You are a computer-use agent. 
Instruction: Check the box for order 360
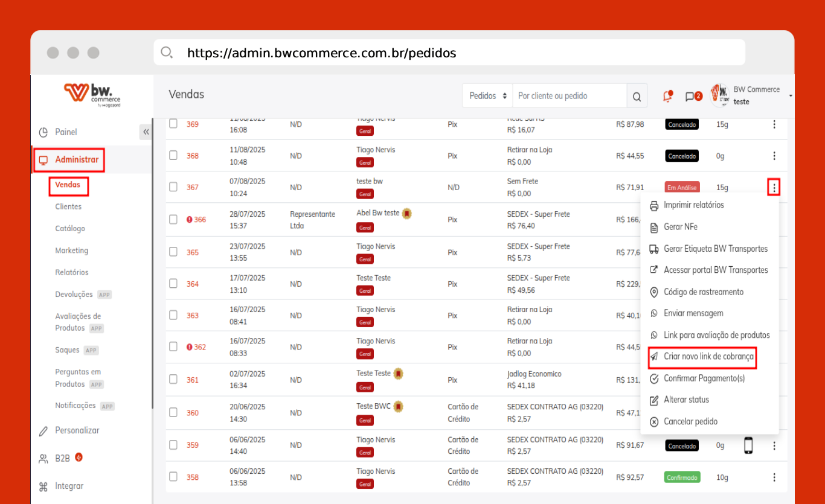(173, 413)
